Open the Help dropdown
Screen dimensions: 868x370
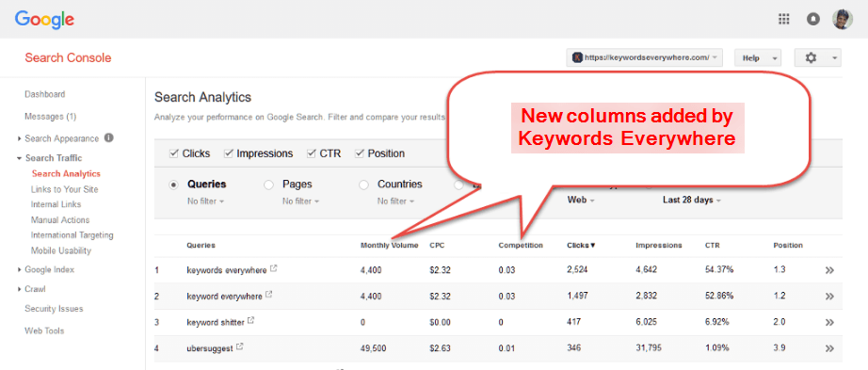click(x=757, y=57)
